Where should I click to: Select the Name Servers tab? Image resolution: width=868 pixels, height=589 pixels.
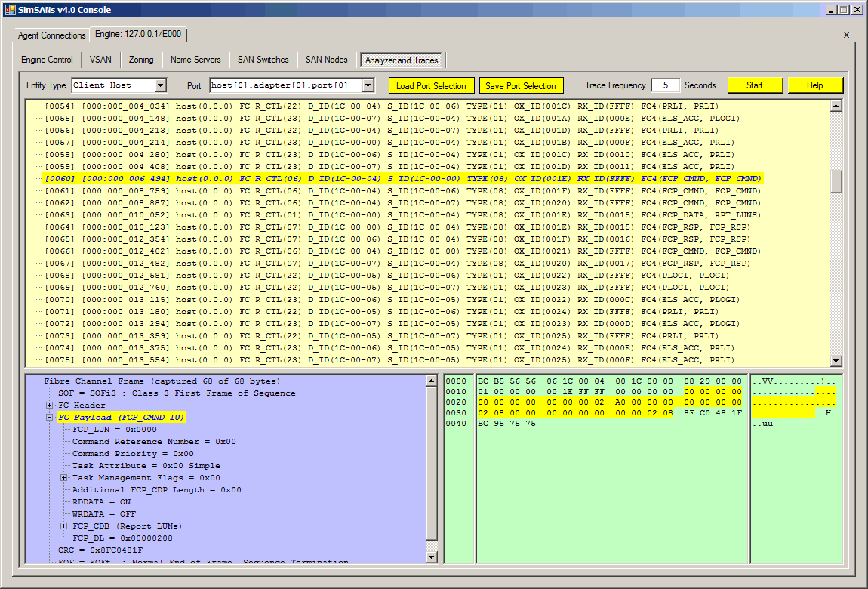195,60
